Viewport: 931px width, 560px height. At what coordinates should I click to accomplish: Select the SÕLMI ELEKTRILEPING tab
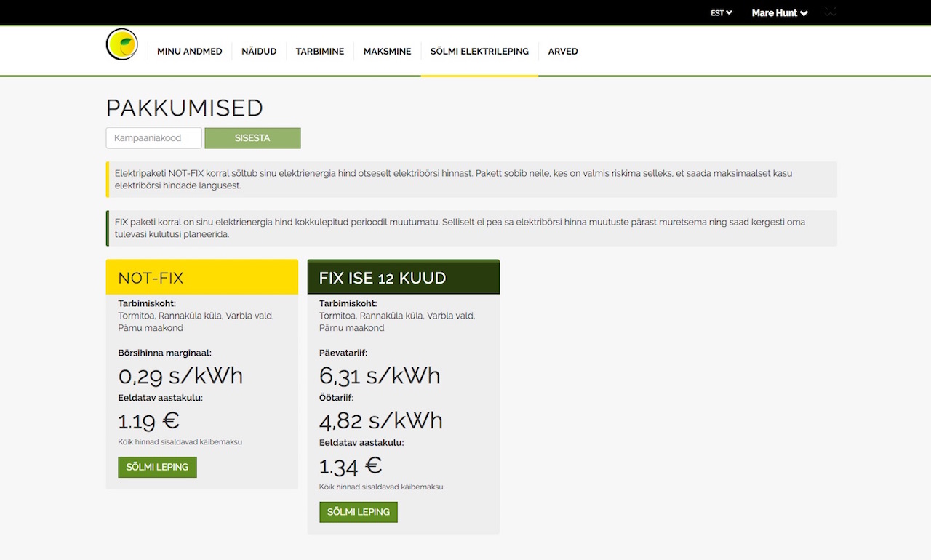tap(479, 51)
